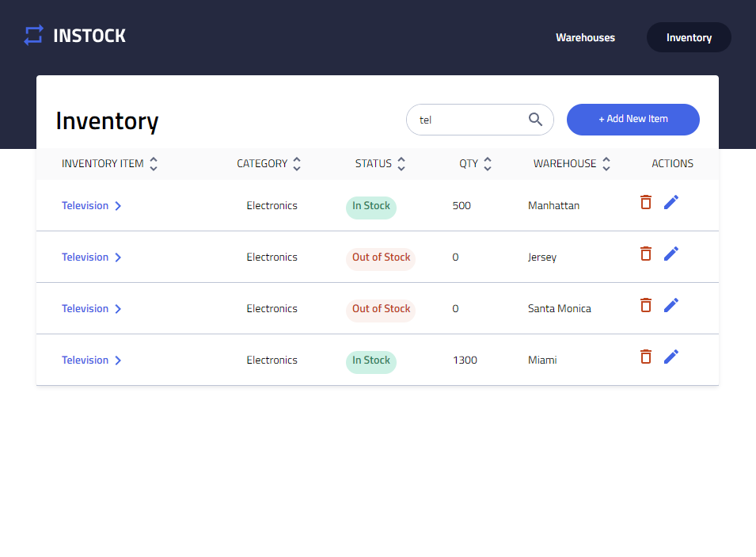This screenshot has width=756, height=557.
Task: Focus the search field containing 'tel'
Action: 467,120
